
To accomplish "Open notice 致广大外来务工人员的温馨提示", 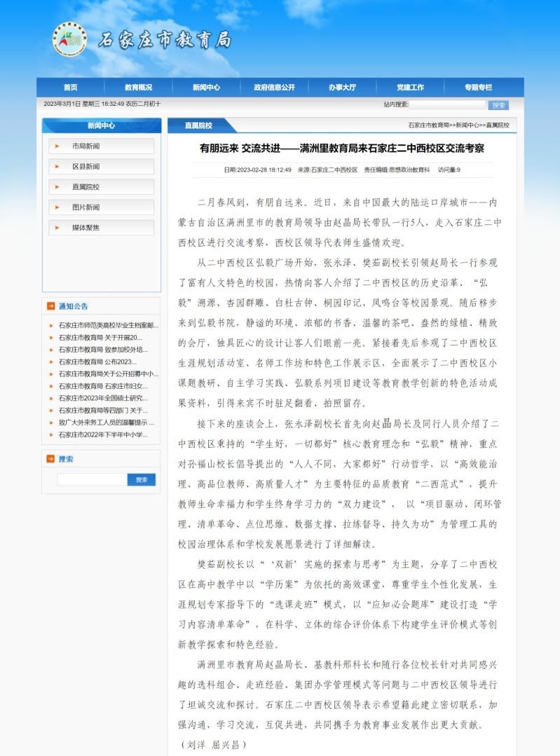I will (x=106, y=423).
